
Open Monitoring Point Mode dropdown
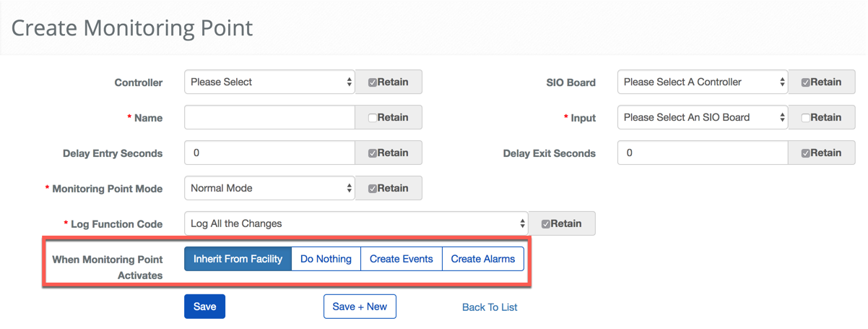click(269, 189)
